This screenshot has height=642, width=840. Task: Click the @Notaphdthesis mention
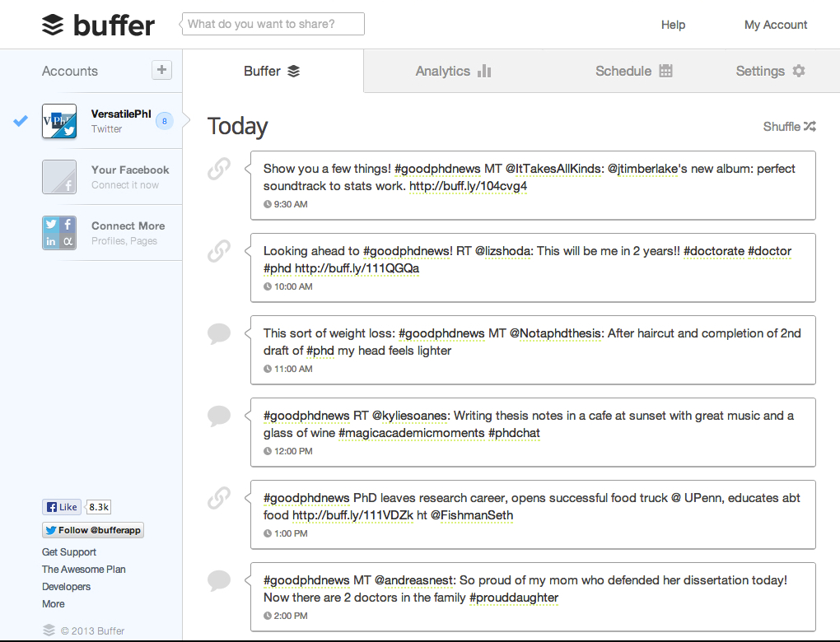click(557, 333)
